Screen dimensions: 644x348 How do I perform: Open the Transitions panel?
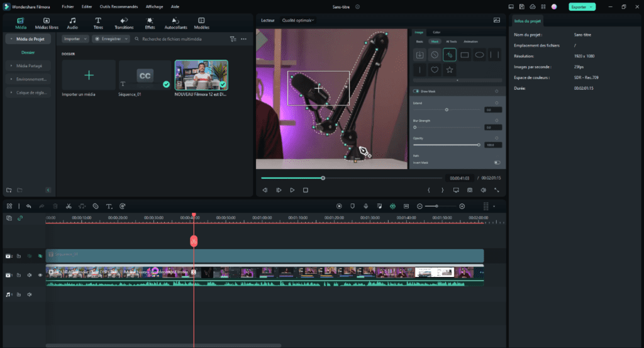[x=124, y=23]
